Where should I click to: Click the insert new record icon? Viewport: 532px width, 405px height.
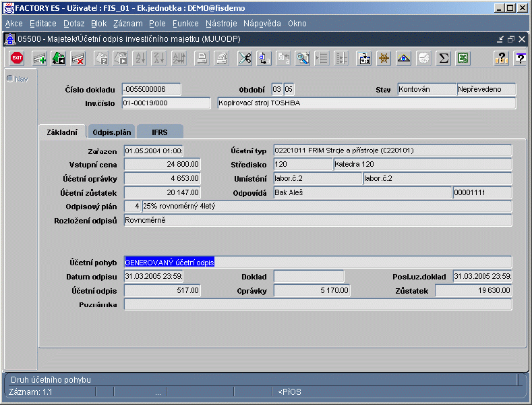40,59
